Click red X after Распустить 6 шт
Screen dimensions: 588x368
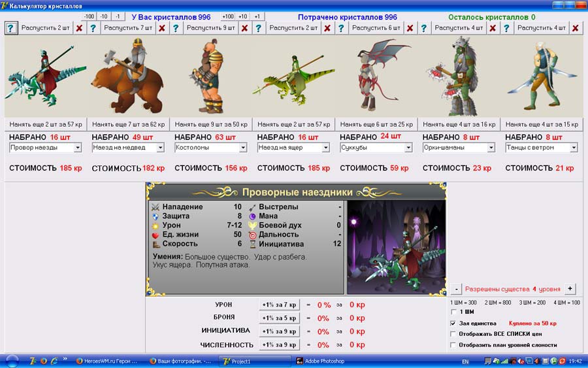coord(410,28)
